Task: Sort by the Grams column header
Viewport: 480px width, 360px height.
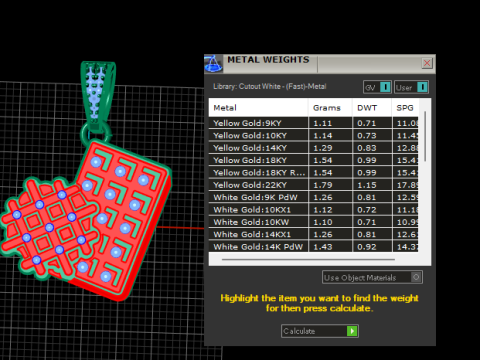Action: pos(330,108)
